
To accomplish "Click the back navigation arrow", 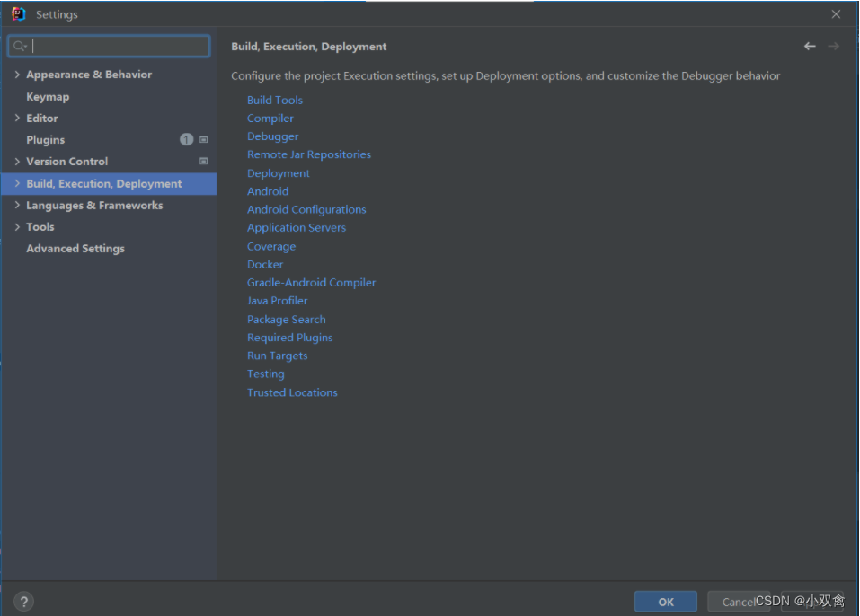I will 809,46.
